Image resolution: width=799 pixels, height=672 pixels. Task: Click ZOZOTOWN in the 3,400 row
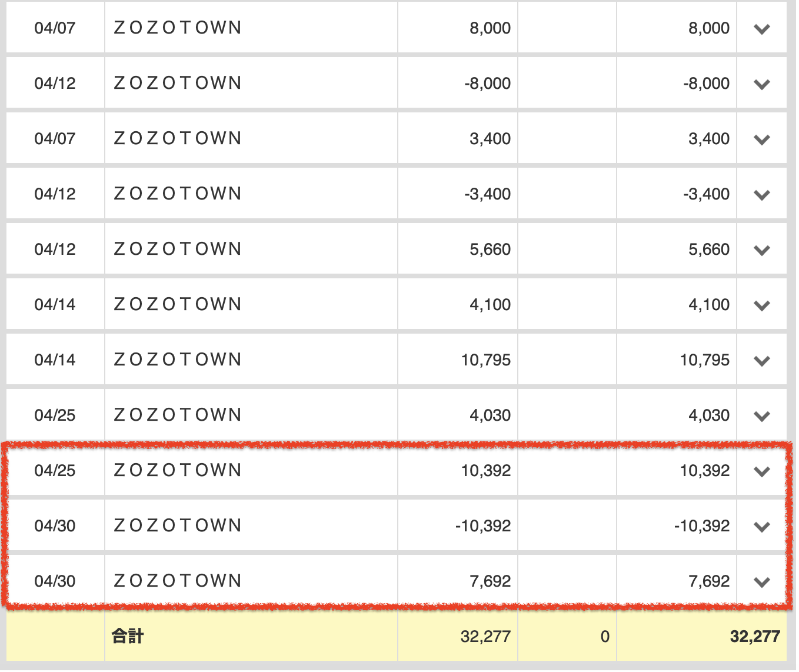click(177, 138)
